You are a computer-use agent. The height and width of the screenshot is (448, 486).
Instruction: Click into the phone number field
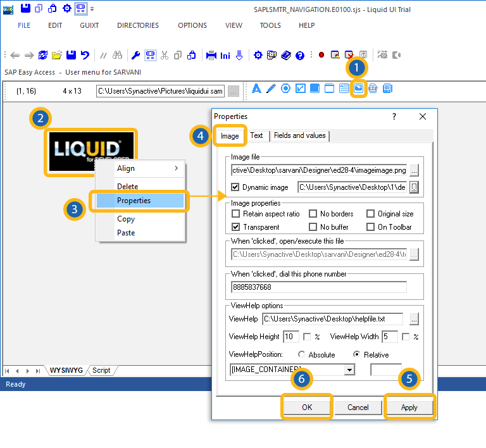[x=319, y=287]
